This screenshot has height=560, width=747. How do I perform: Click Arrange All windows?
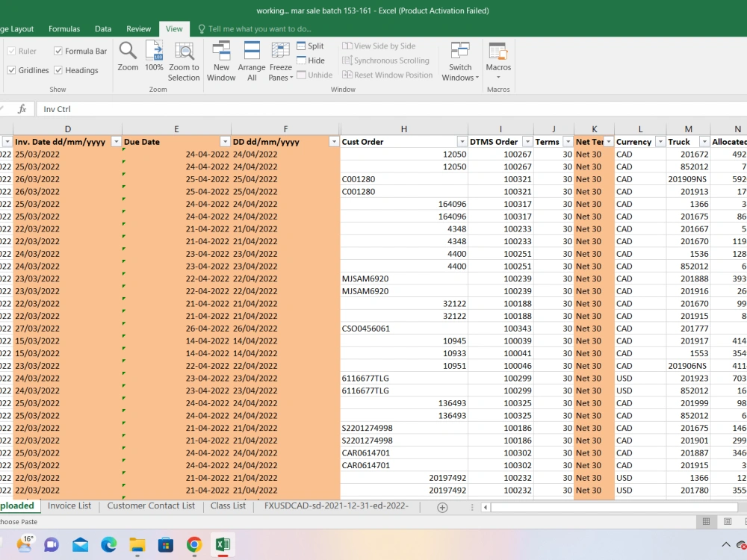click(x=252, y=61)
